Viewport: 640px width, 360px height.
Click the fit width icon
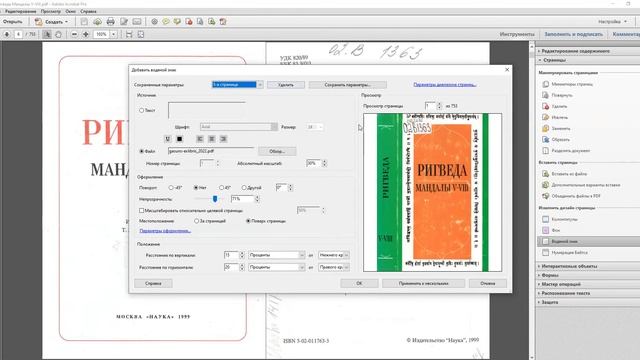click(129, 34)
